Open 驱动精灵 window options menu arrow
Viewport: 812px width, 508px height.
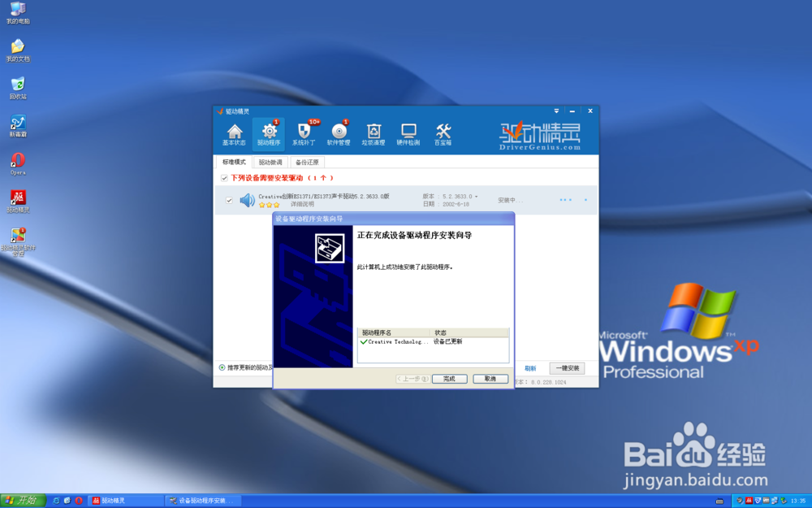[x=557, y=111]
